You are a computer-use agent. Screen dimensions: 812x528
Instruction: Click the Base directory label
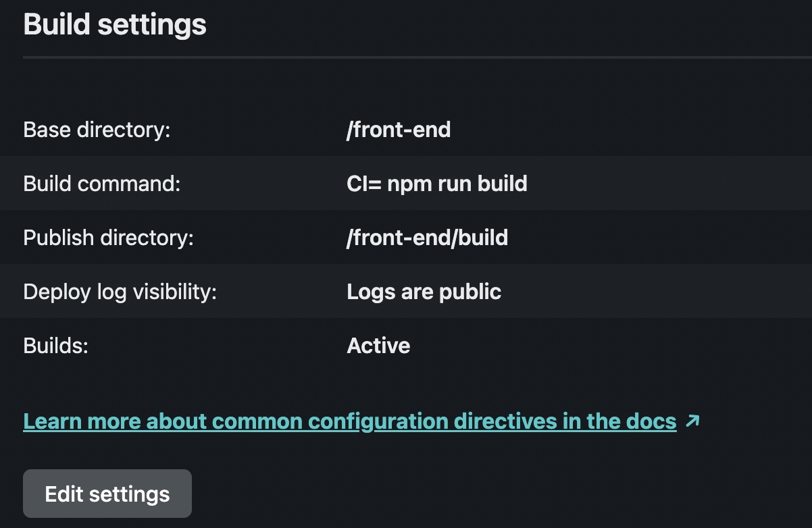(x=97, y=129)
